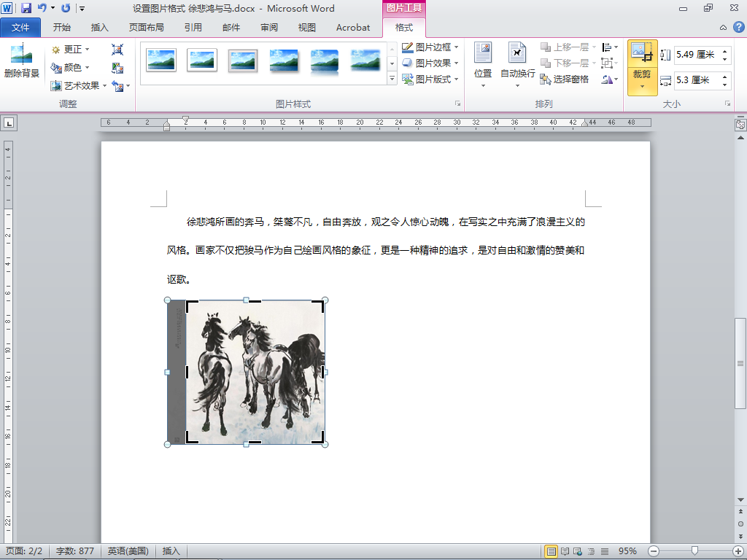Click the Change Picture icon
The height and width of the screenshot is (560, 747).
click(117, 68)
